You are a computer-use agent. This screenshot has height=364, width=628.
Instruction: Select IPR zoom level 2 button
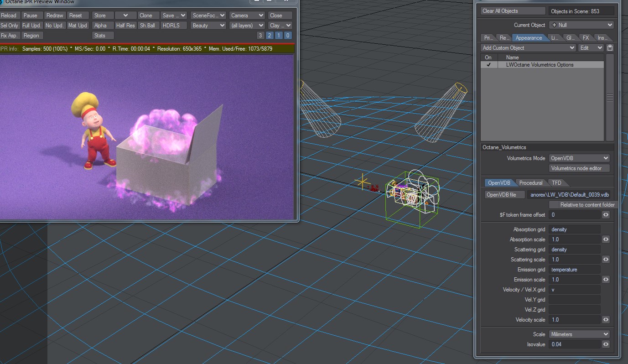tap(270, 36)
